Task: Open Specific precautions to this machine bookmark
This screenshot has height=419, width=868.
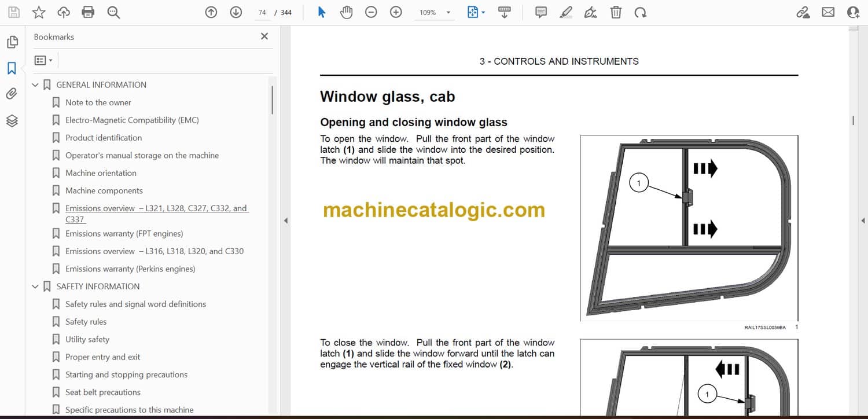Action: click(x=130, y=410)
